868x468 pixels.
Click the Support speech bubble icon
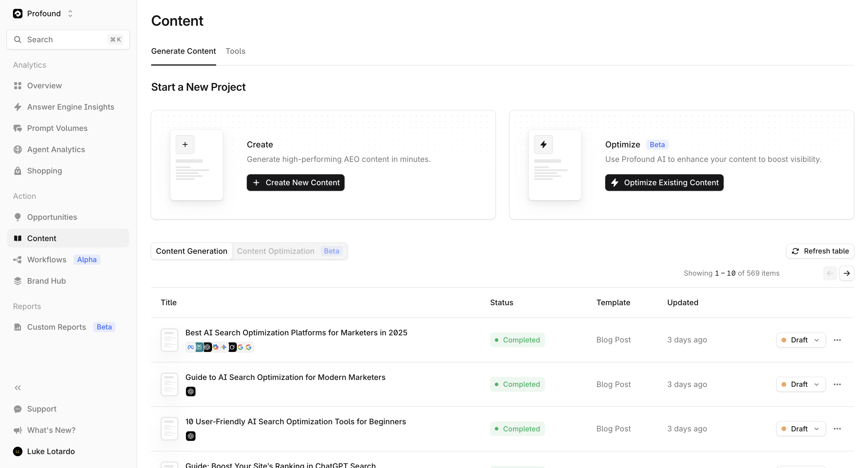tap(17, 409)
